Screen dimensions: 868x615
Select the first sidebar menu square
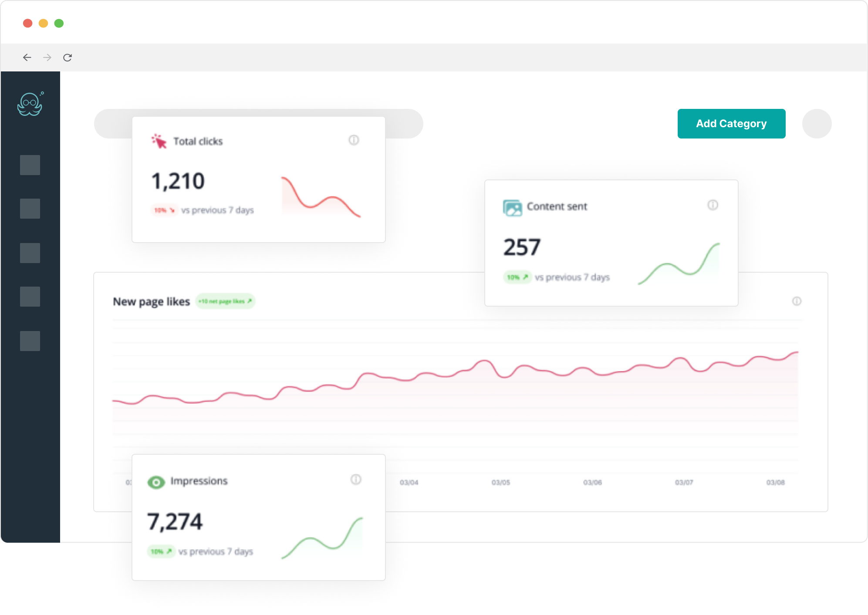click(30, 165)
